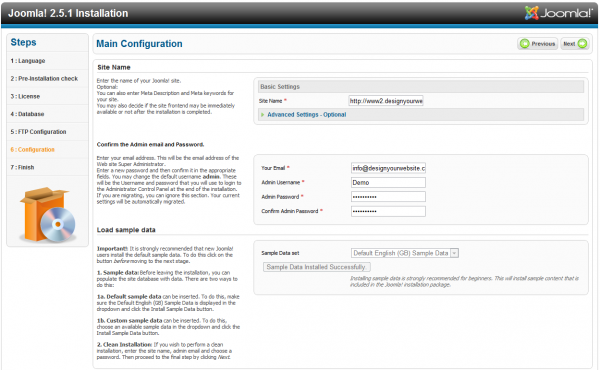Click the Site Name section heading
Screen dimensions: 600x370
(x=114, y=67)
